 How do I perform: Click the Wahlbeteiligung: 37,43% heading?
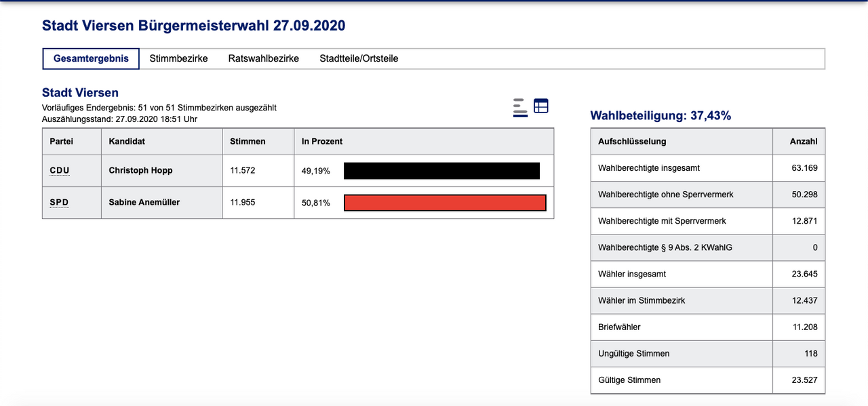point(660,116)
